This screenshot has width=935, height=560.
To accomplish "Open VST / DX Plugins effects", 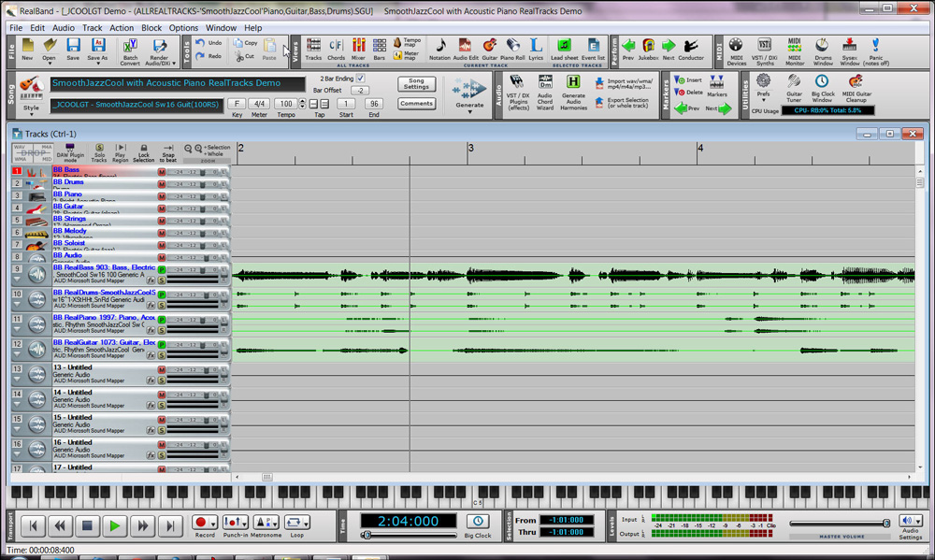I will pyautogui.click(x=517, y=93).
